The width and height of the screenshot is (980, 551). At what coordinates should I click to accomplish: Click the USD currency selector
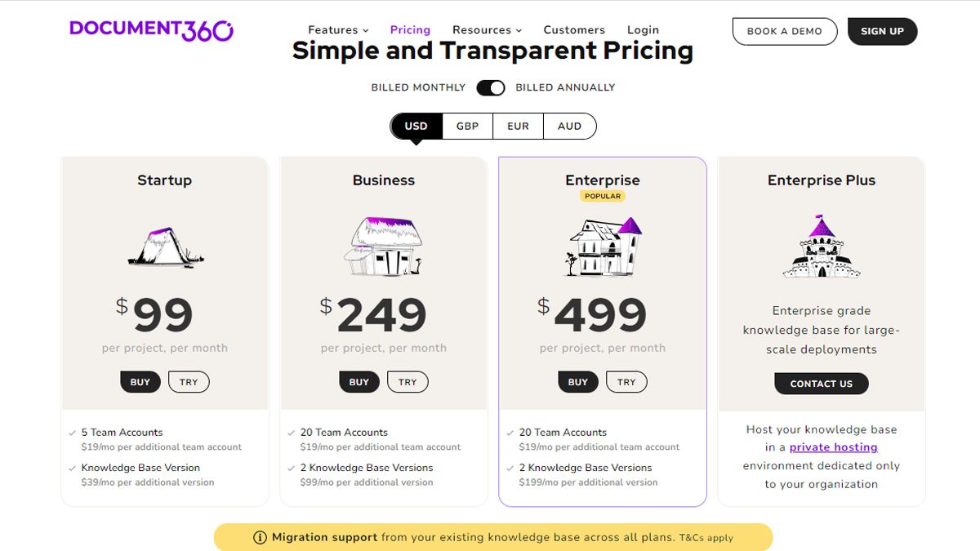tap(416, 126)
